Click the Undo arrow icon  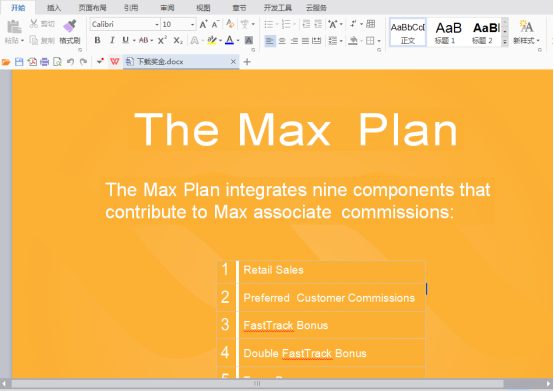[x=70, y=62]
